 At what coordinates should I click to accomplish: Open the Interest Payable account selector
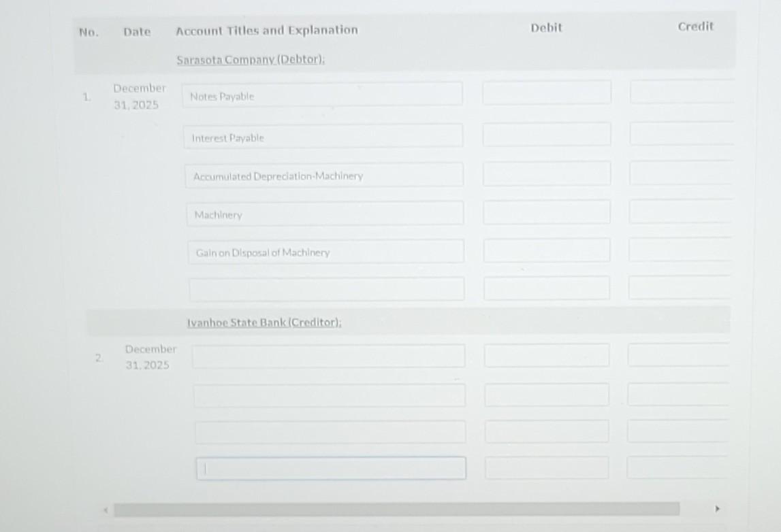(x=324, y=135)
